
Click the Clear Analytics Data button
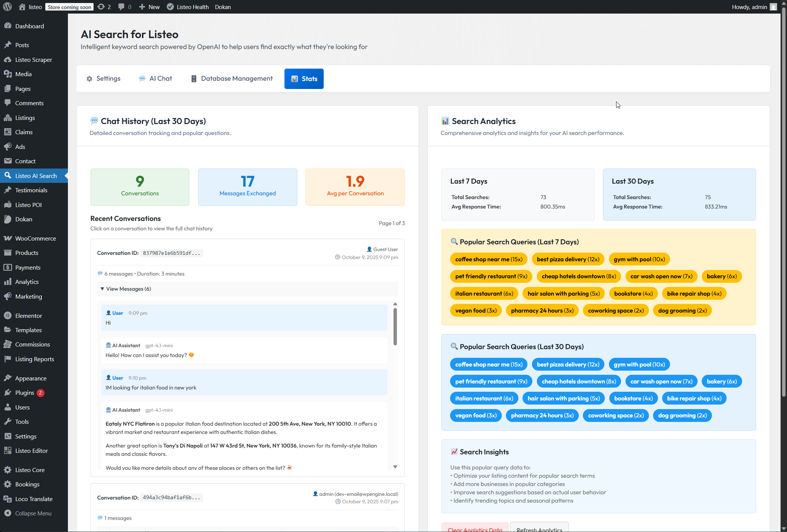(475, 529)
